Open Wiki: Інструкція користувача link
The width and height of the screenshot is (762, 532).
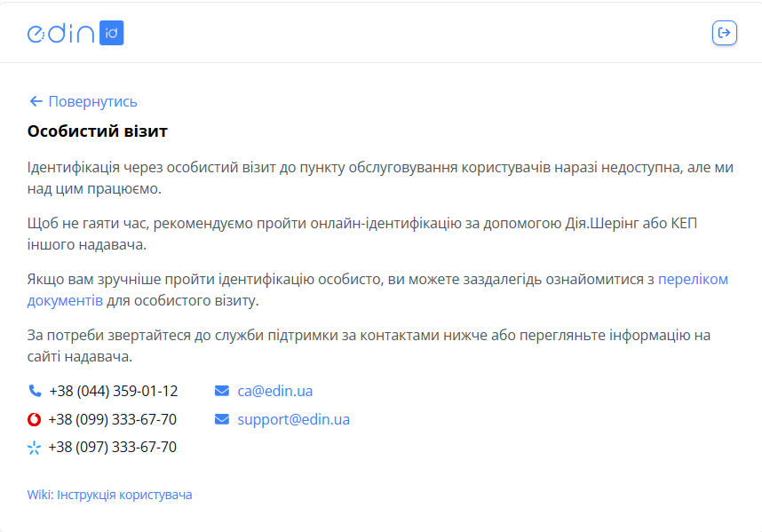coord(110,495)
